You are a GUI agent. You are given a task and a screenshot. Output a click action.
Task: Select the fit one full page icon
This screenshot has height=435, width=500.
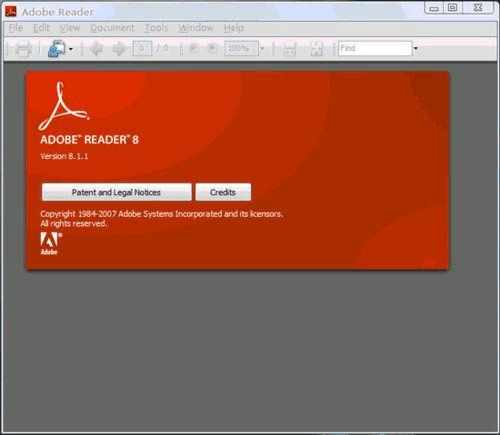[316, 49]
